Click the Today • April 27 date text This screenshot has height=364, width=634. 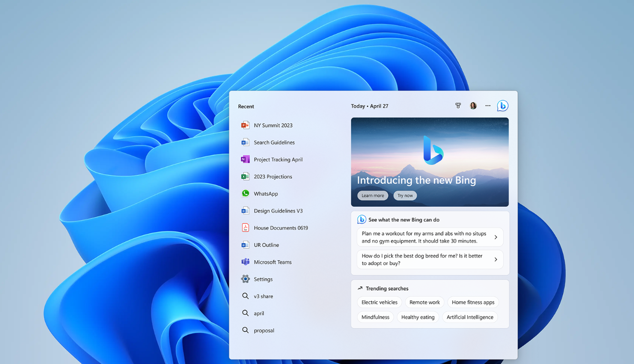click(x=370, y=106)
